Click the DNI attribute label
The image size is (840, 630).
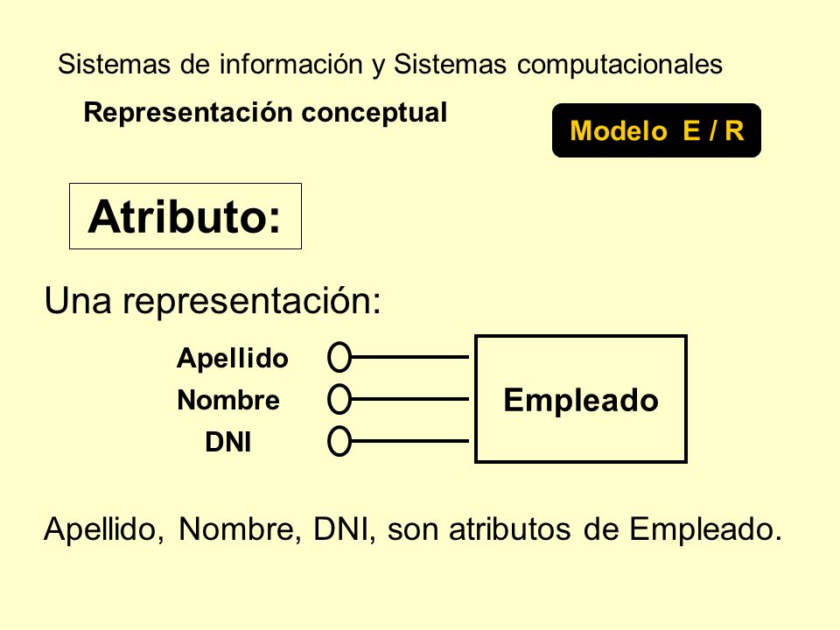click(228, 443)
